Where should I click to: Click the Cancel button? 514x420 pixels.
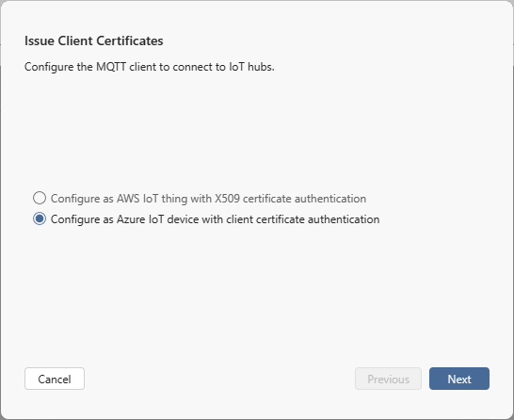coord(55,379)
